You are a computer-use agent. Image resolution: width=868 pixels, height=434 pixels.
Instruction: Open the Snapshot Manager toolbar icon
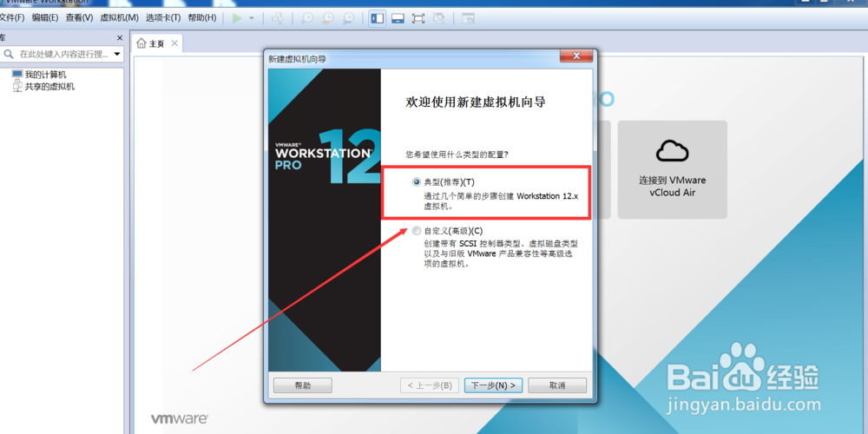point(348,18)
